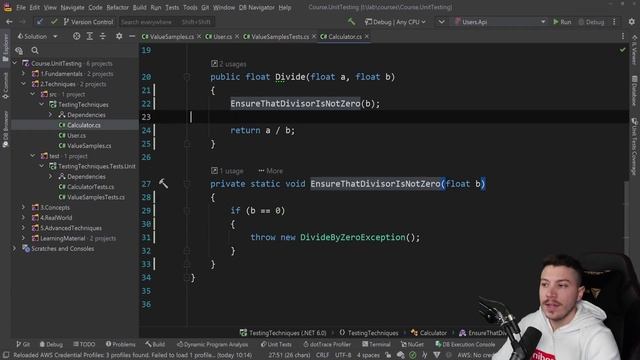640x360 pixels.
Task: Open the Navigate menu
Action: click(x=72, y=7)
